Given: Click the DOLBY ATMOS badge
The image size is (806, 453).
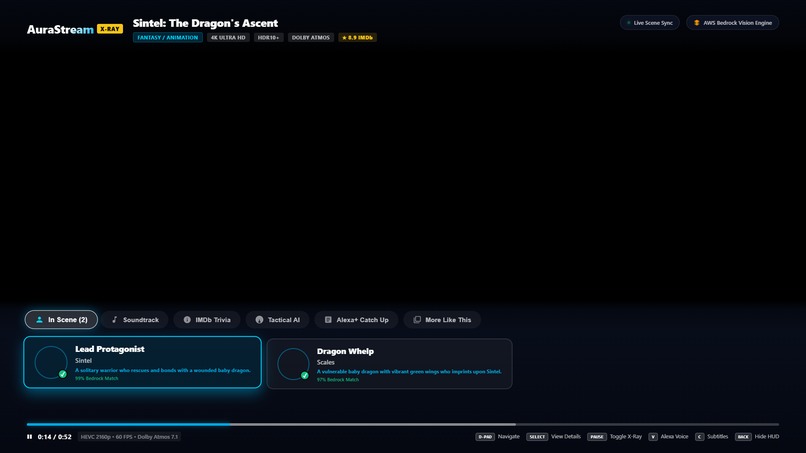Looking at the screenshot, I should point(311,38).
